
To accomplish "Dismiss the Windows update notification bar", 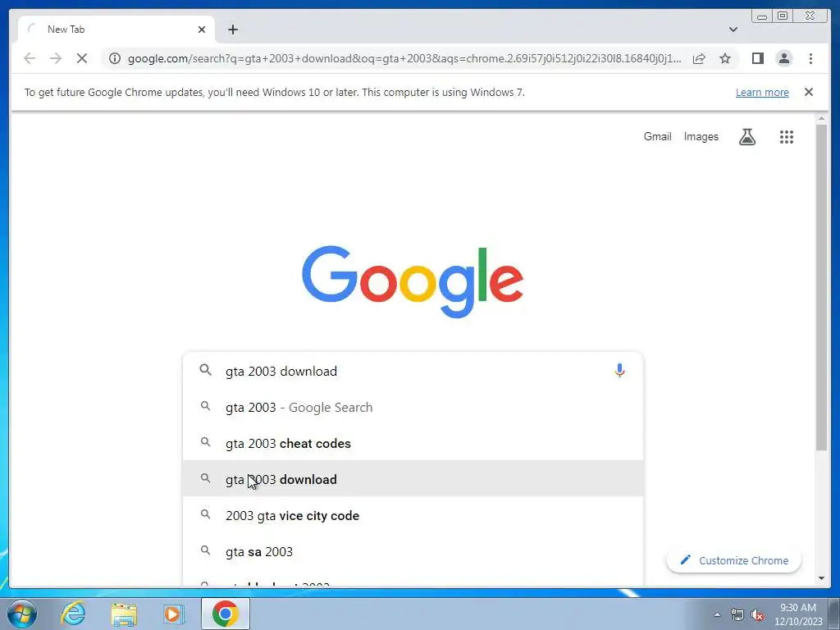I will coord(808,92).
